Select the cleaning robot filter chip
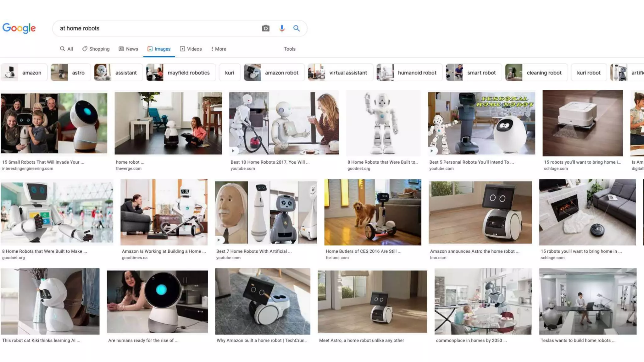This screenshot has width=644, height=362. (536, 73)
